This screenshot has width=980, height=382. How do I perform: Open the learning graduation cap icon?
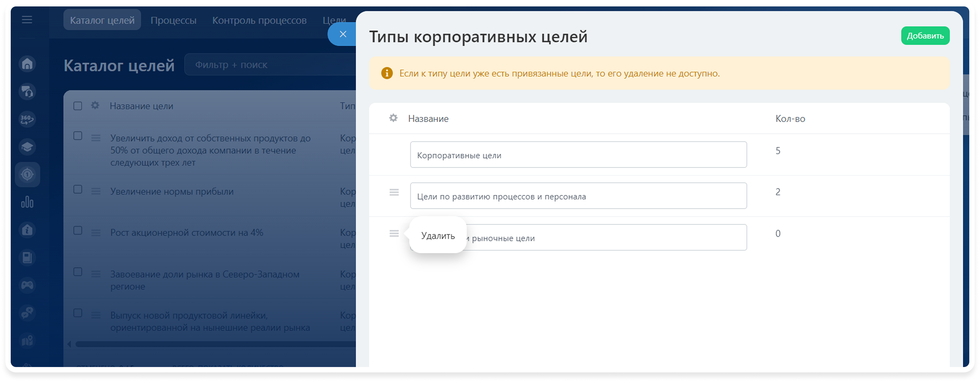pyautogui.click(x=27, y=147)
